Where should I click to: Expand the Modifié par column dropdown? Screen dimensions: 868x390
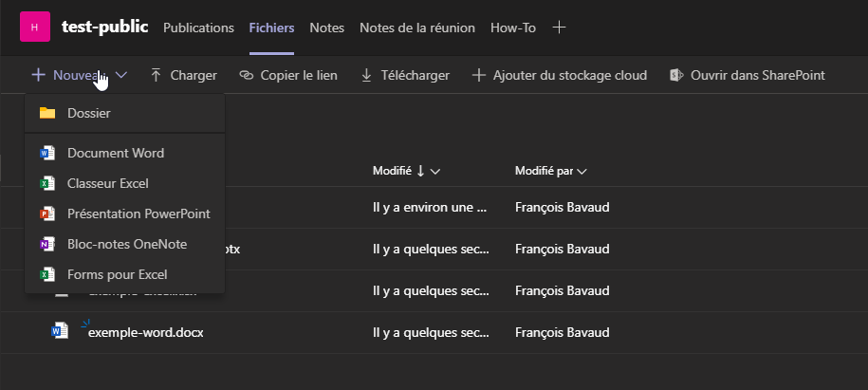(x=582, y=172)
